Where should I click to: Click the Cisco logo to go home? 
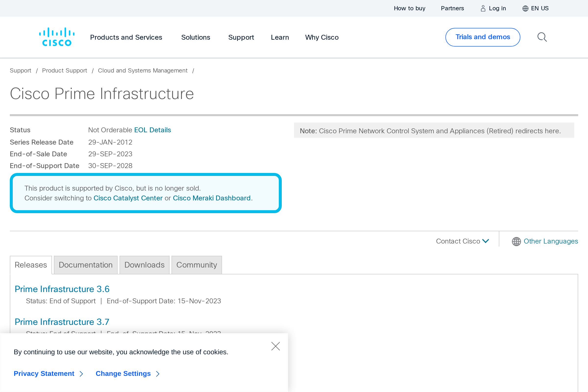(57, 37)
